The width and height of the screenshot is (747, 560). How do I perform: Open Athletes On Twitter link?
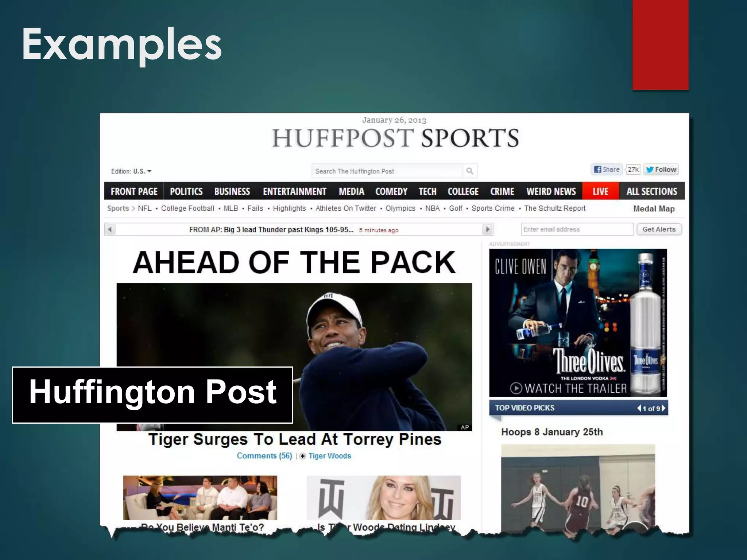345,209
